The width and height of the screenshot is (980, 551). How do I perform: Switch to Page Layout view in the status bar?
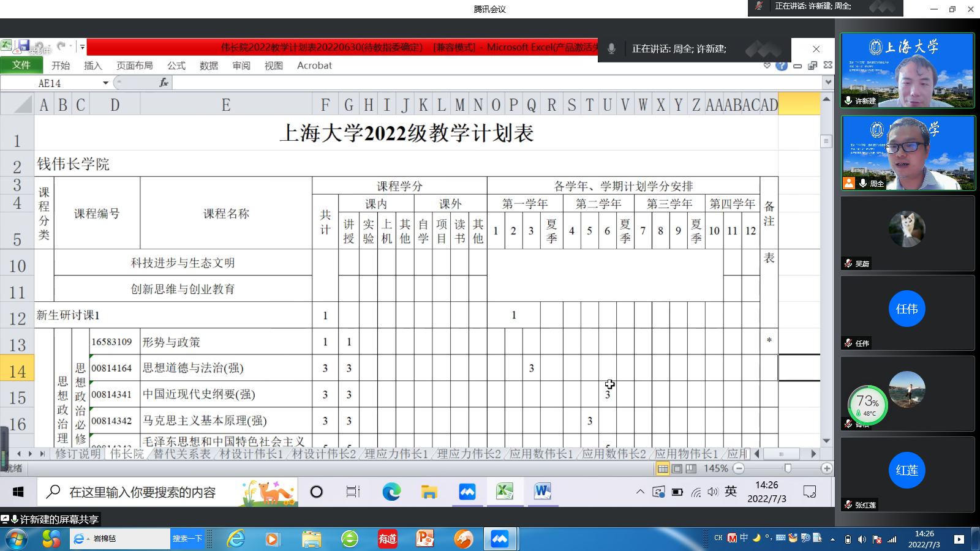677,469
